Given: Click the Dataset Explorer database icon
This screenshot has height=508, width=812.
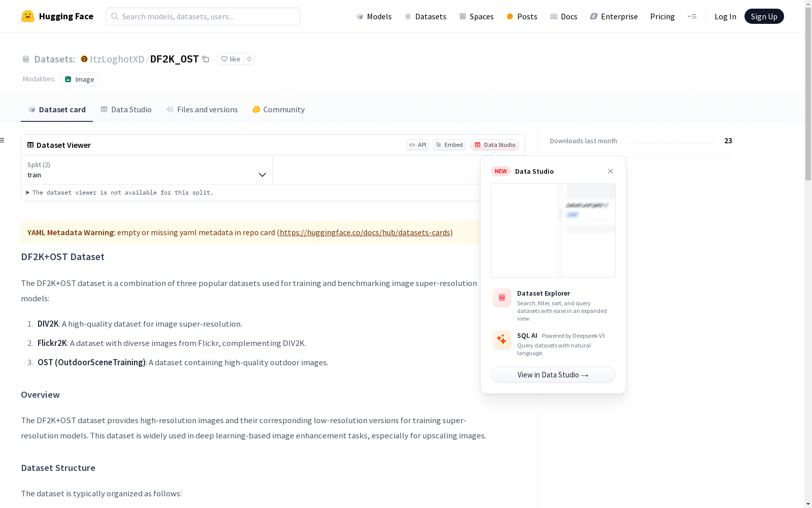Looking at the screenshot, I should pyautogui.click(x=502, y=298).
